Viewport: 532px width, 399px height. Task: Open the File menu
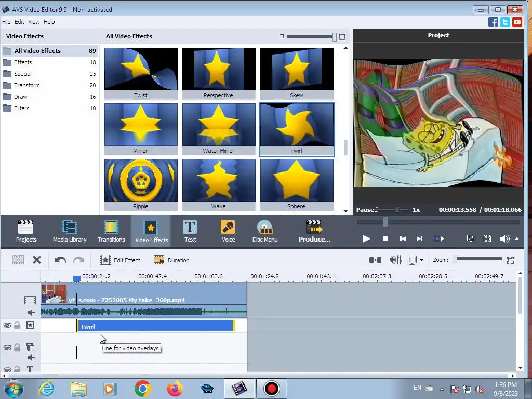pos(6,22)
